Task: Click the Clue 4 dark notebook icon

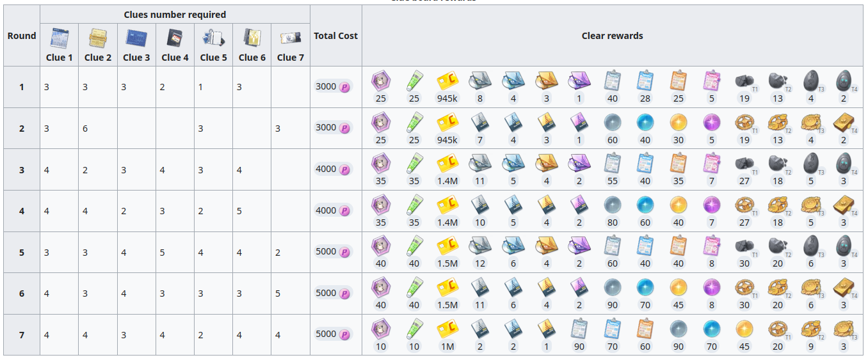Action: tap(175, 38)
